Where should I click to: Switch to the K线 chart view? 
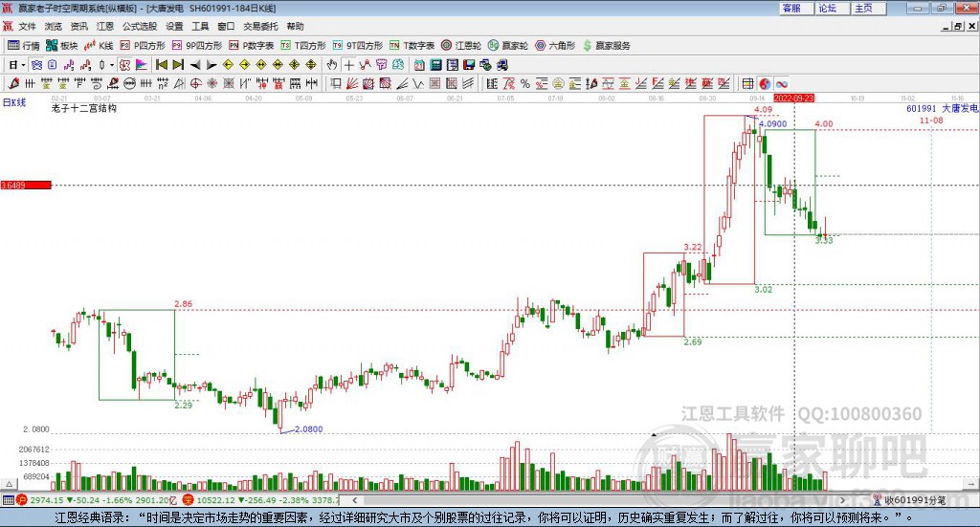click(99, 46)
